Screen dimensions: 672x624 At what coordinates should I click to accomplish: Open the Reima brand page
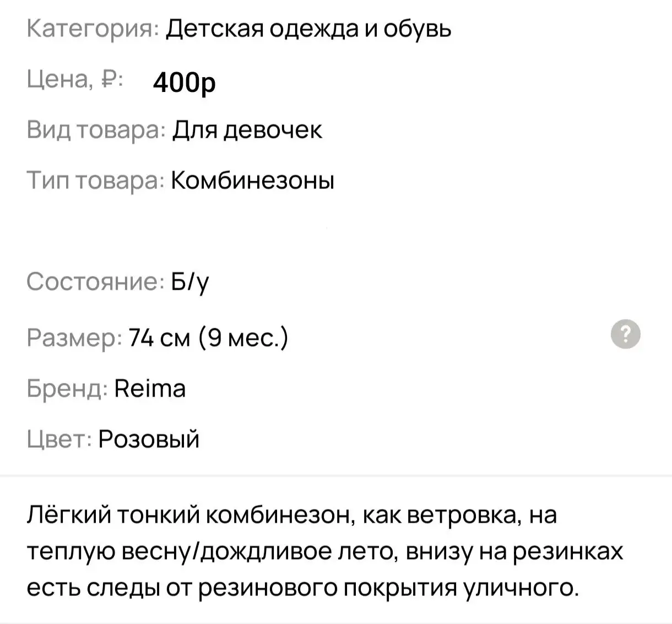coord(149,388)
